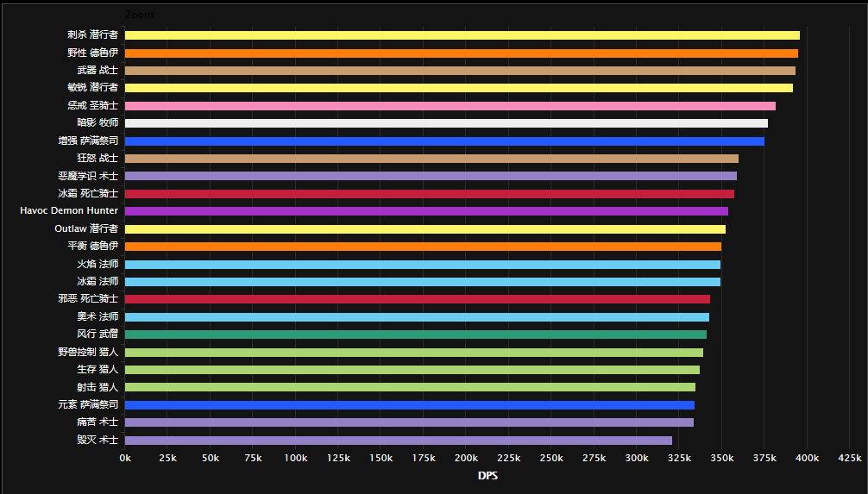Select the 元素 萨满祭司 label
Viewport: 868px width, 494px height.
pyautogui.click(x=88, y=404)
